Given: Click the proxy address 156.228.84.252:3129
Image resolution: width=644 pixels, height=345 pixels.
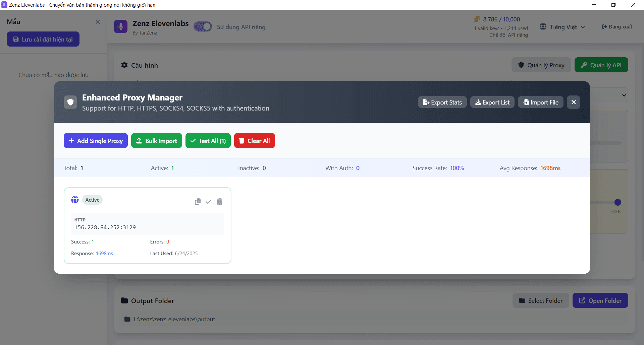Looking at the screenshot, I should pyautogui.click(x=105, y=227).
